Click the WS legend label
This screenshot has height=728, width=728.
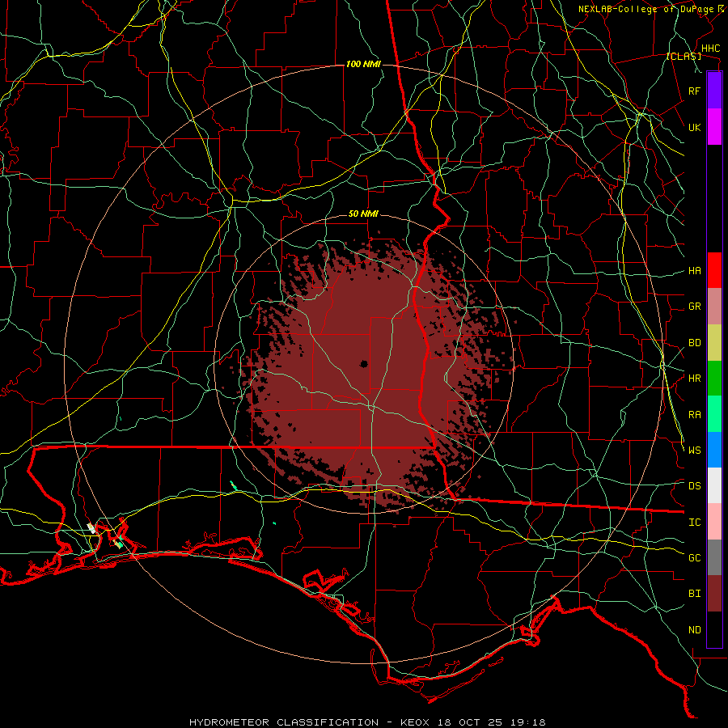pyautogui.click(x=694, y=451)
